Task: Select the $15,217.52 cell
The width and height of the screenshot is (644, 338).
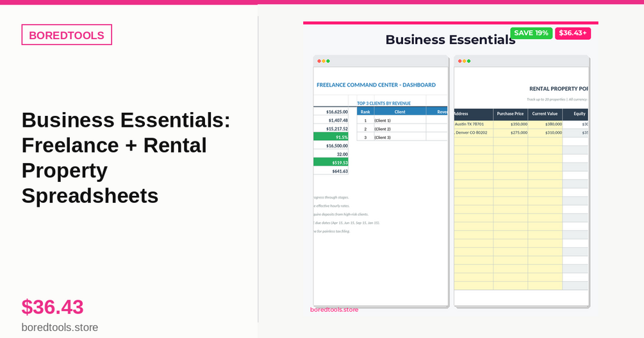Action: (x=331, y=129)
